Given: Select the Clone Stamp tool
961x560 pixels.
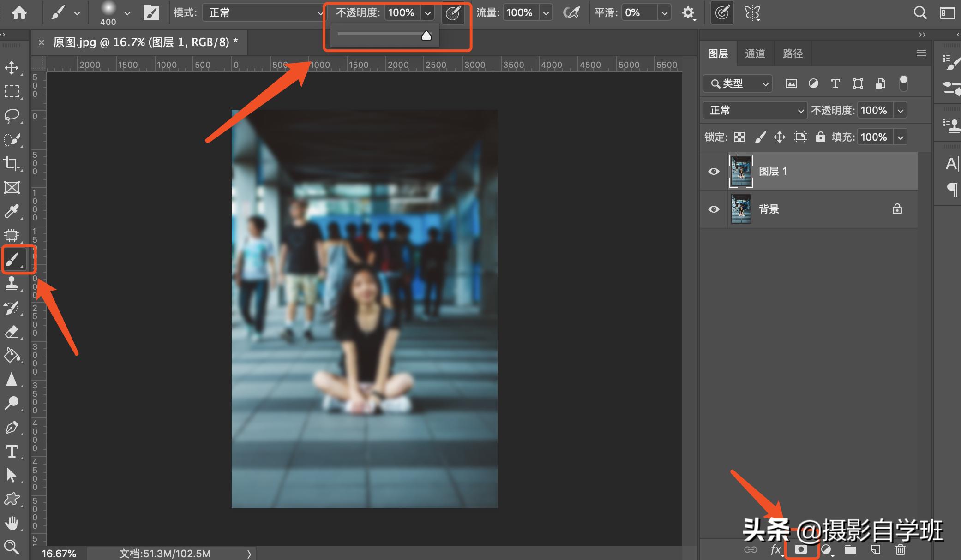Looking at the screenshot, I should (12, 283).
